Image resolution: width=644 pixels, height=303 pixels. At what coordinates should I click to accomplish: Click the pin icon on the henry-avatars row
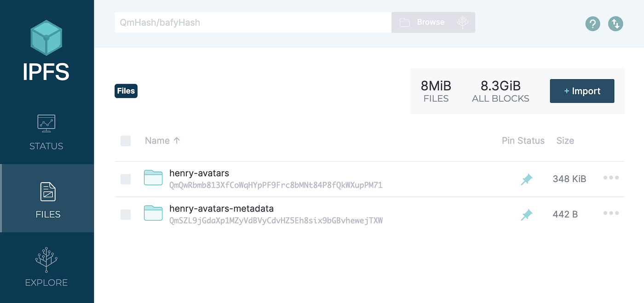(527, 179)
